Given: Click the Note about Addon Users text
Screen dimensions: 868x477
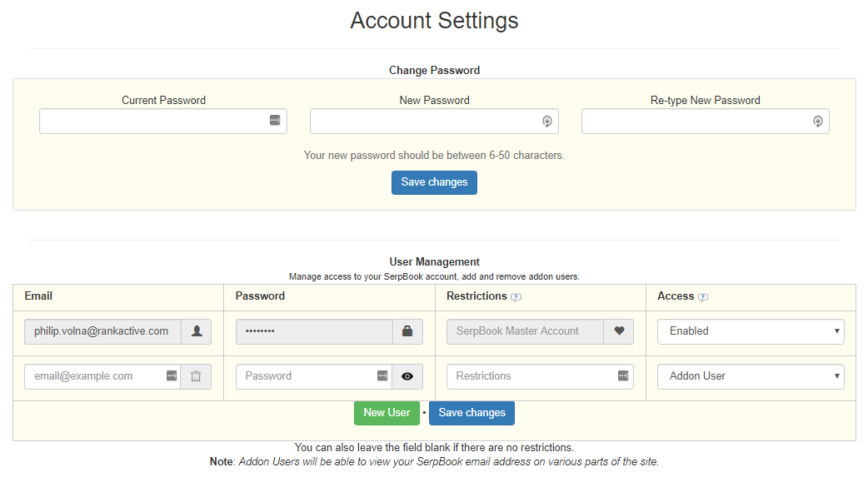Looking at the screenshot, I should click(x=434, y=462).
